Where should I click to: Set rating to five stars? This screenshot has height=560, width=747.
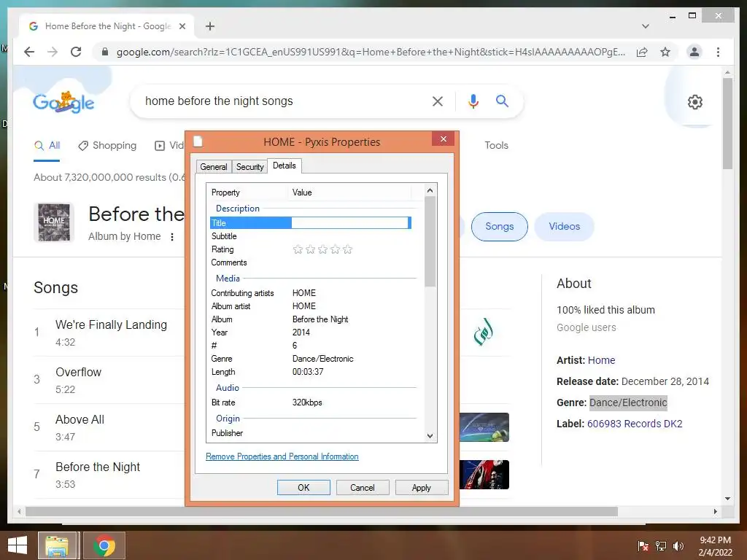347,249
